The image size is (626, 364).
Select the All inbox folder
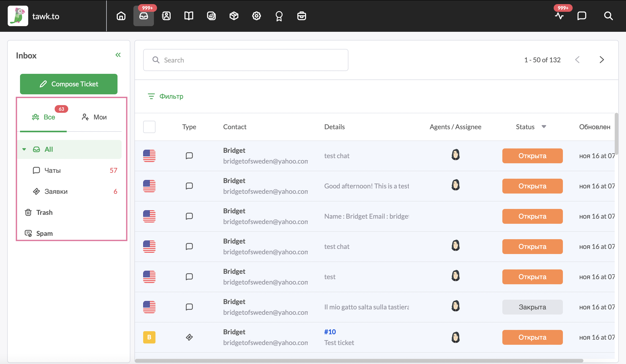pos(69,149)
